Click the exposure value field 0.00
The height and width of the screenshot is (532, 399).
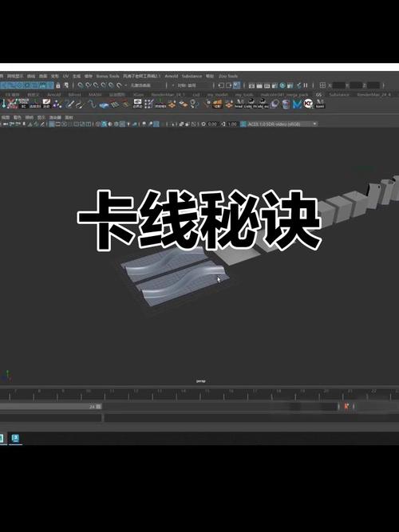coord(212,124)
